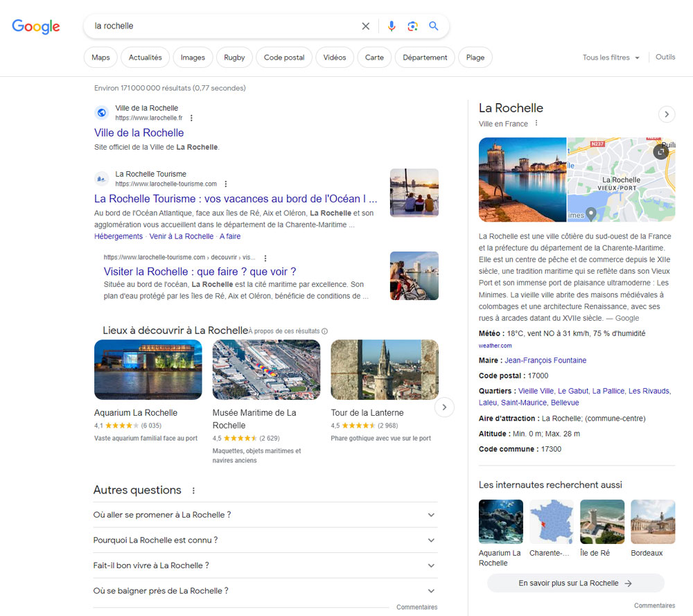This screenshot has height=616, width=693.
Task: Open La Rochelle Tourisme vacances result link
Action: (236, 199)
